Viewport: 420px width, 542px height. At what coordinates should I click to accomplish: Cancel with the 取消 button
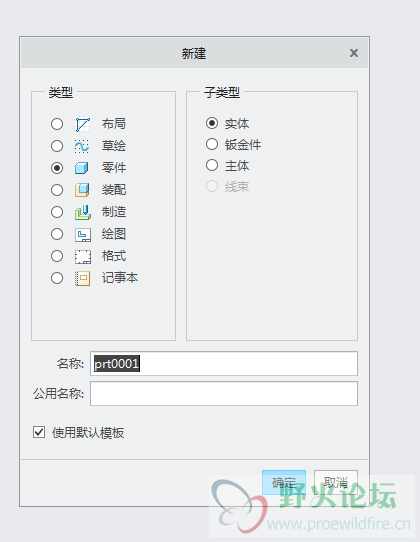pos(336,483)
